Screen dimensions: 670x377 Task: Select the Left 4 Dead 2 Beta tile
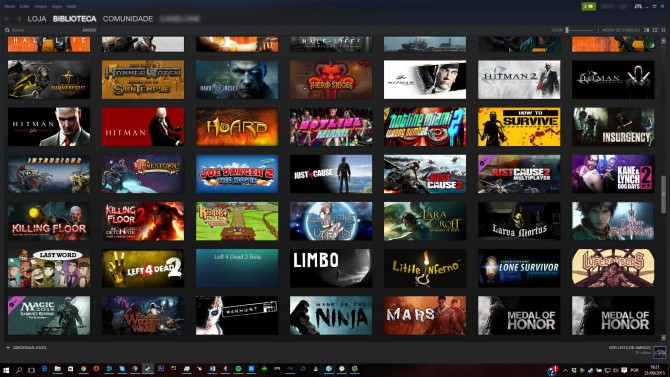(x=237, y=268)
